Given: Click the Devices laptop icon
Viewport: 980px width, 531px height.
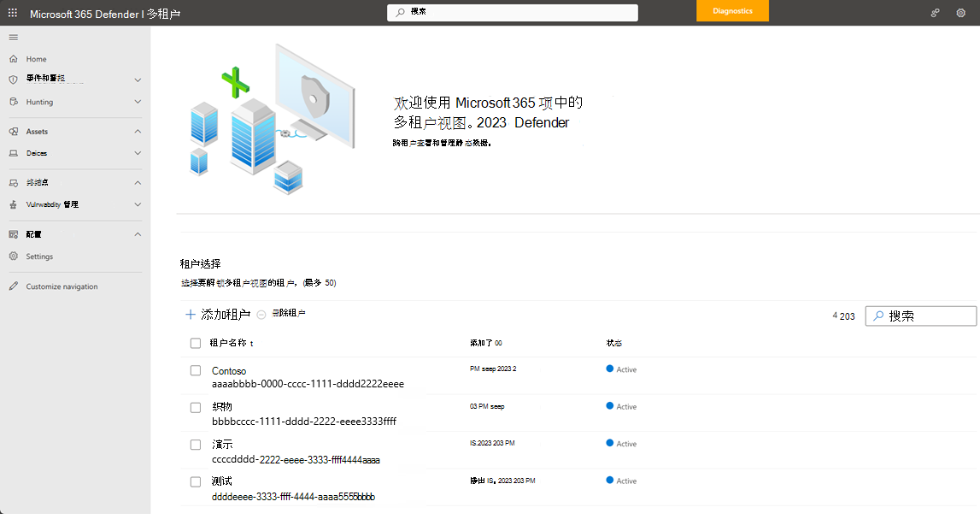Looking at the screenshot, I should 13,153.
